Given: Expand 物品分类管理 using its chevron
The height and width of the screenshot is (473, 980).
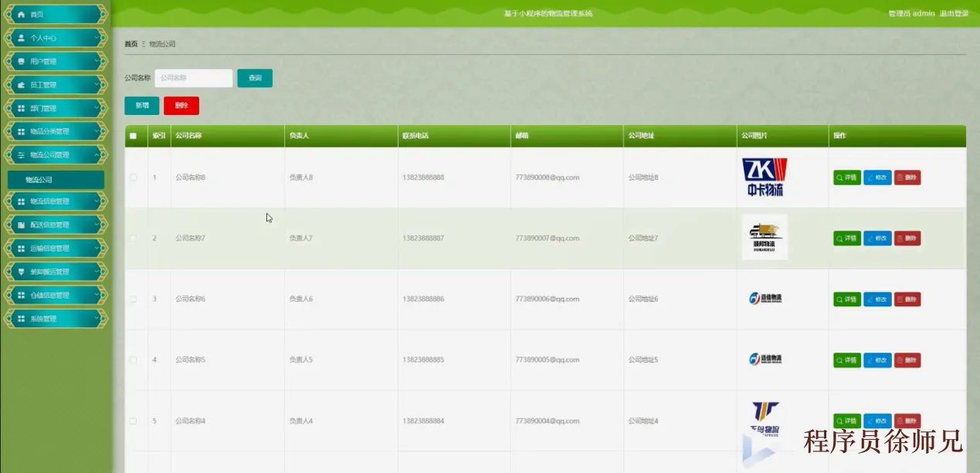Looking at the screenshot, I should click(x=97, y=131).
